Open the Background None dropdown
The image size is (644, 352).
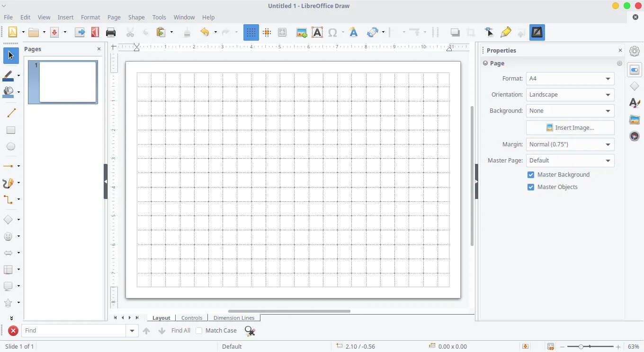[x=570, y=111]
